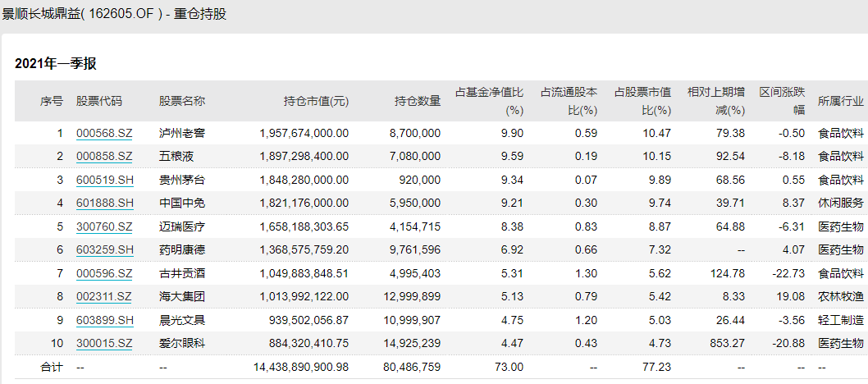Click total market value 14,438,890,900.98
The width and height of the screenshot is (868, 384).
coord(301,367)
